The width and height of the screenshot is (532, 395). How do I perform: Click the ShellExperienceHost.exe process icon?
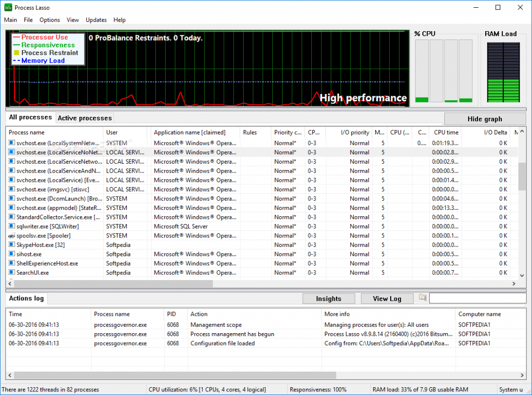pos(12,264)
